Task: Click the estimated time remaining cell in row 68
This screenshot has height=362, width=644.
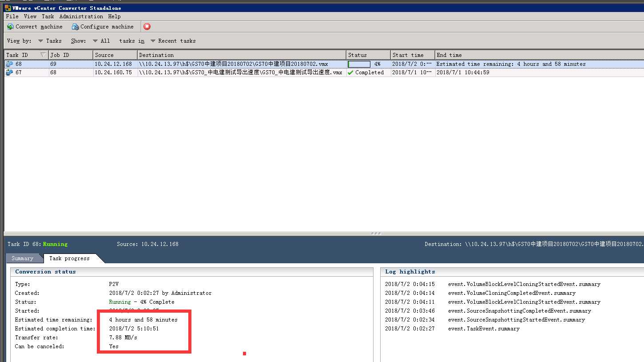Action: pyautogui.click(x=511, y=64)
